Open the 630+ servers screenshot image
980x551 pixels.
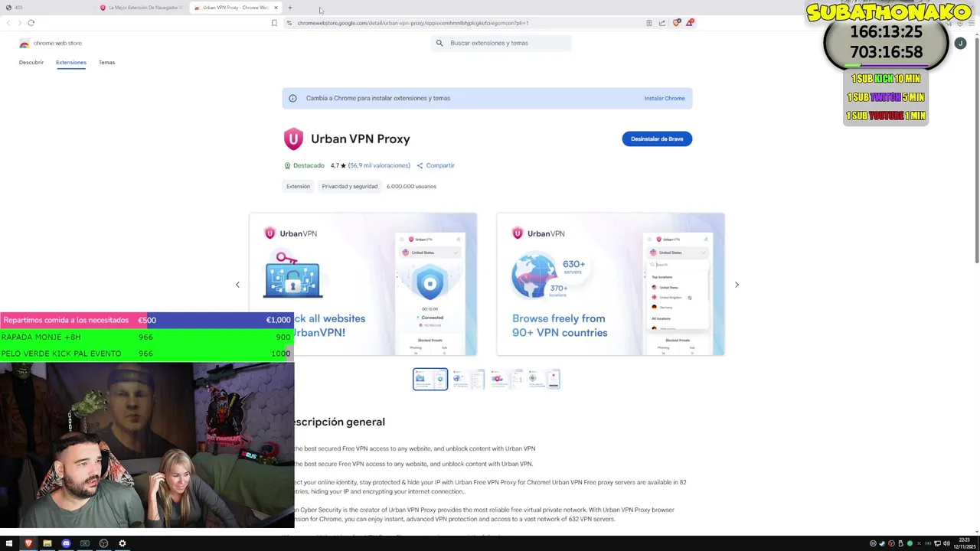pyautogui.click(x=610, y=284)
